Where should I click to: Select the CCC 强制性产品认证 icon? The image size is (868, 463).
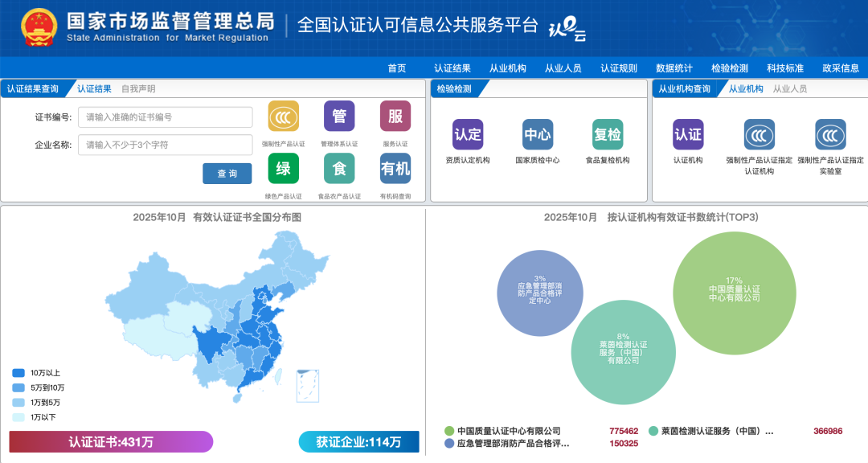click(x=283, y=117)
